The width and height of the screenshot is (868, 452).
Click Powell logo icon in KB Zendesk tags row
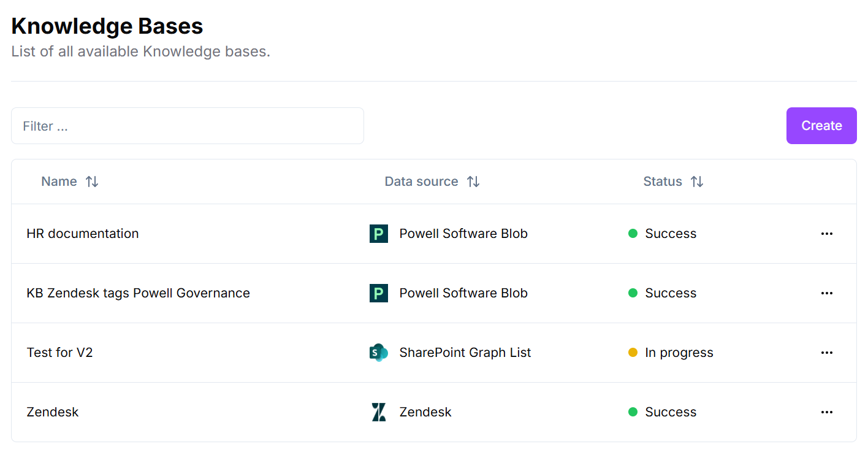(x=379, y=293)
